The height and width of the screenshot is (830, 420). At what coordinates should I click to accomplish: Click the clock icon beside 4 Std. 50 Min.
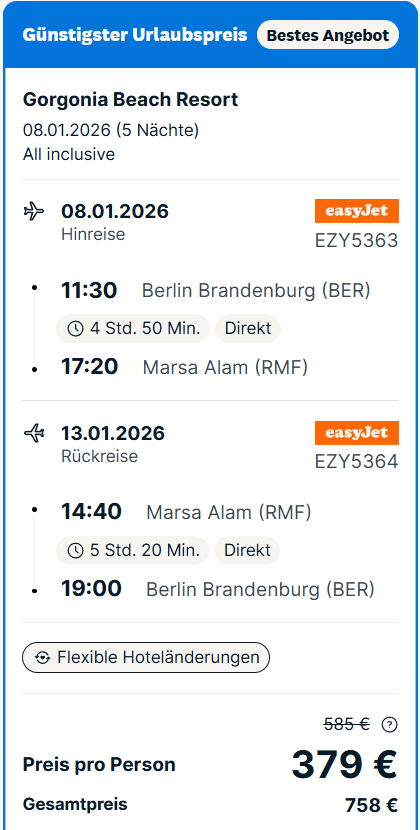point(75,329)
